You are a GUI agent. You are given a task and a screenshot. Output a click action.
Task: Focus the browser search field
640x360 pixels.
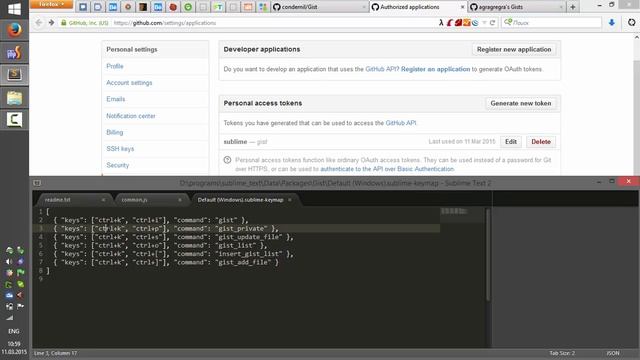(x=551, y=23)
